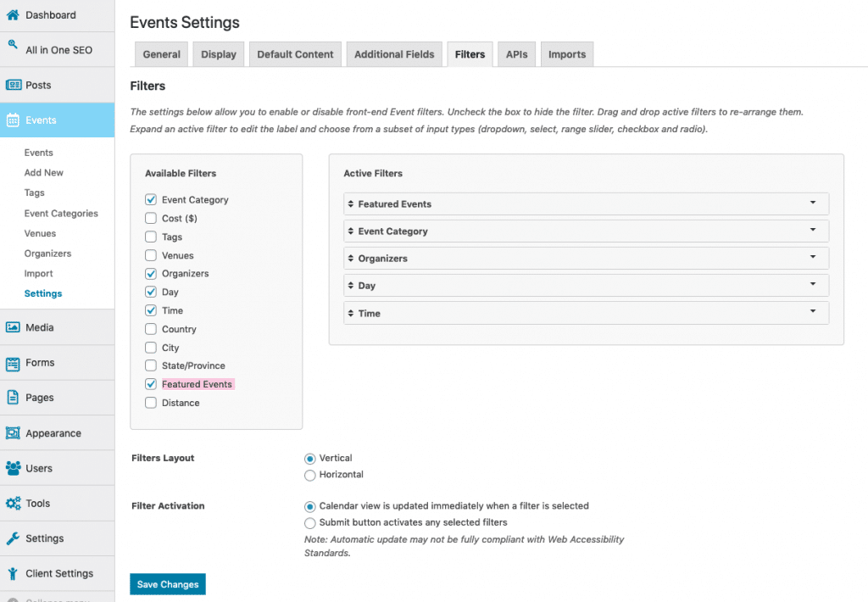This screenshot has height=602, width=868.
Task: Uncheck the Day filter checkbox
Action: point(151,292)
